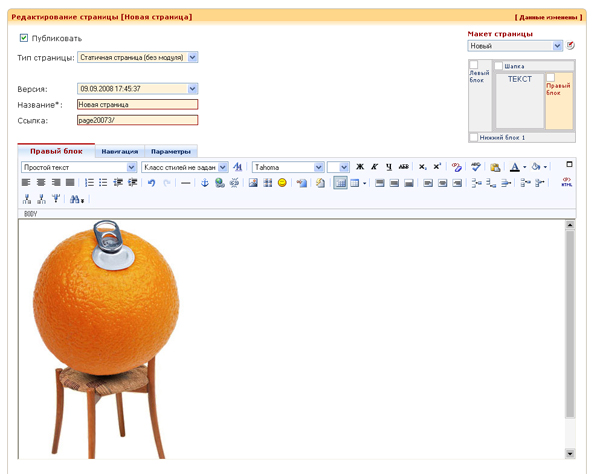Insert a smiley emoticon

(282, 183)
